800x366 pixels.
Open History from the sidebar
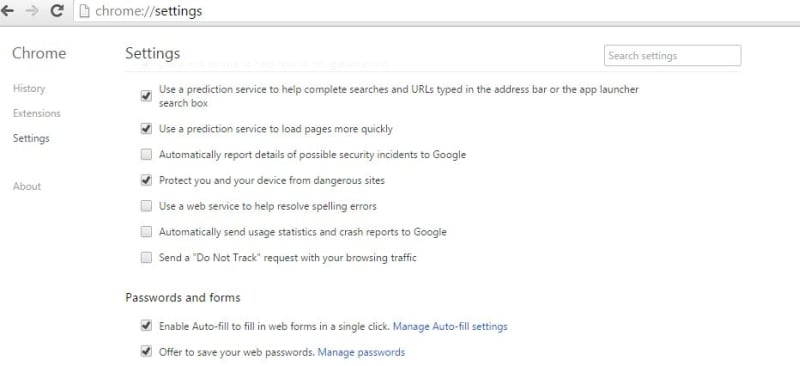29,88
